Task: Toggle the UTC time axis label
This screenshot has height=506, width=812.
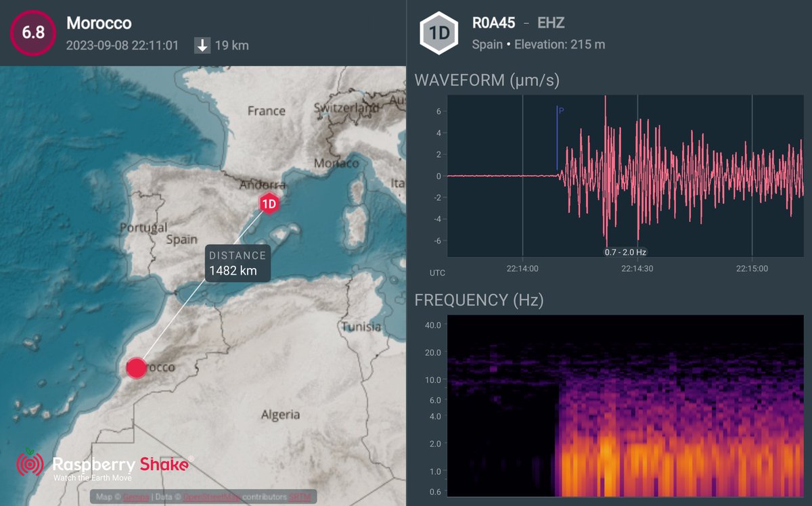Action: (x=436, y=273)
